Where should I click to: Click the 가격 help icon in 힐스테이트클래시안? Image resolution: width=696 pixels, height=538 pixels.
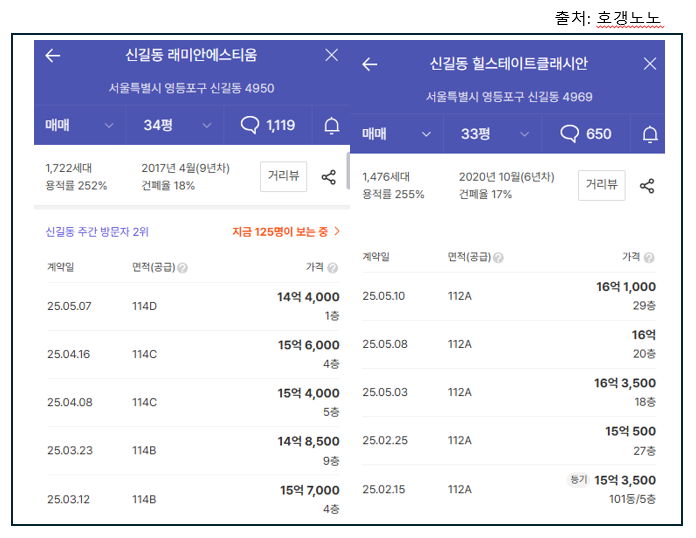coord(649,258)
